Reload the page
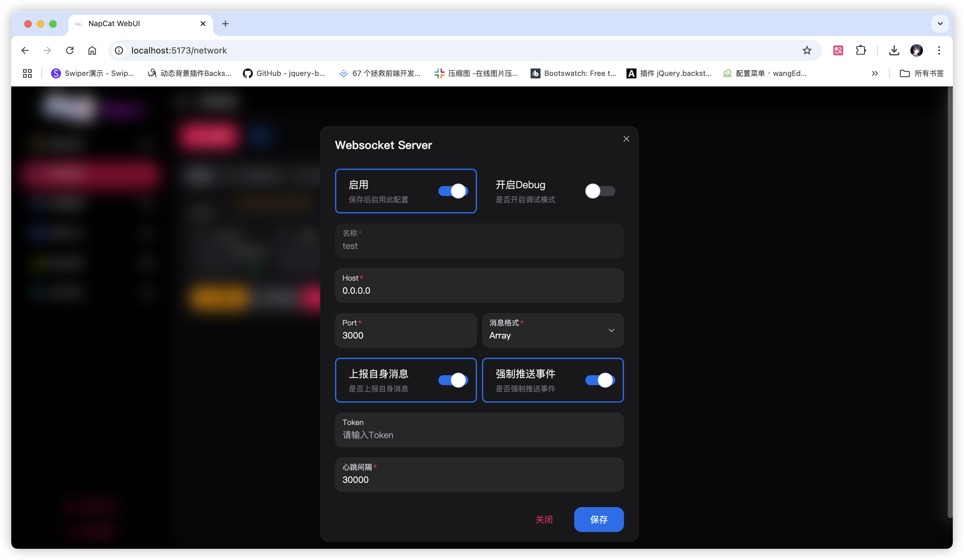964x560 pixels. coord(70,50)
